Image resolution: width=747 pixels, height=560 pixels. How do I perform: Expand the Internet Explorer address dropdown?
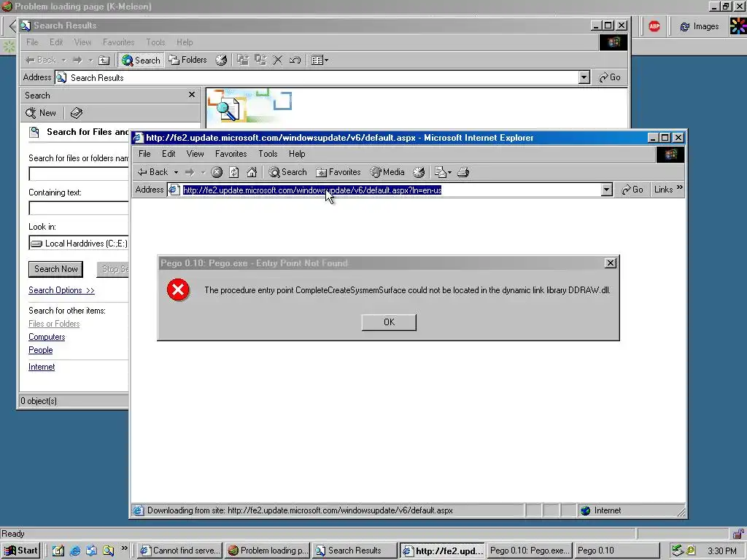(x=606, y=190)
